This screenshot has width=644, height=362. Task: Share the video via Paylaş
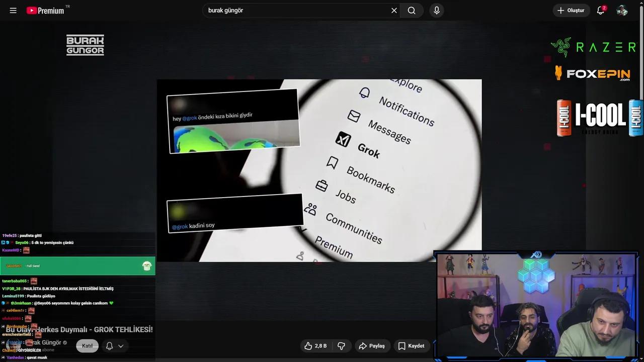click(371, 346)
